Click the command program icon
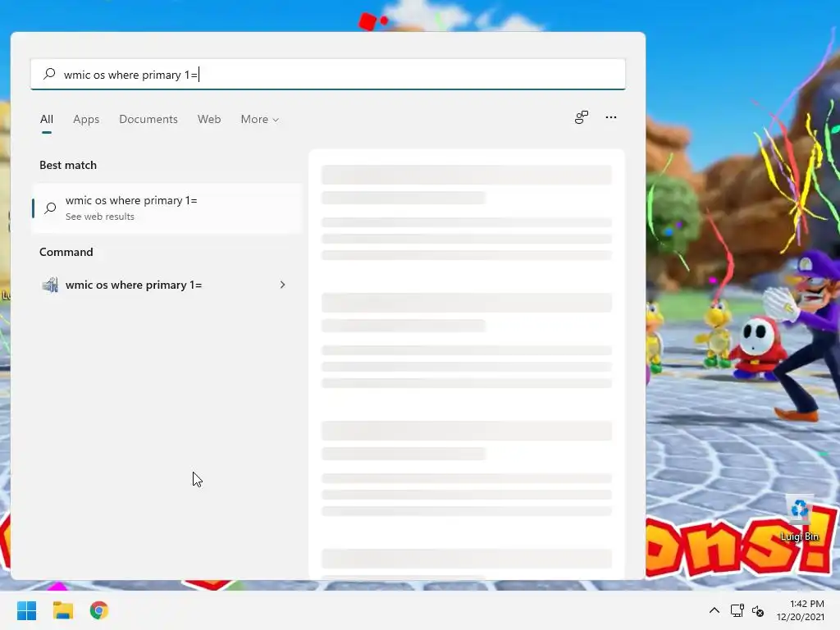840x630 pixels. click(x=50, y=285)
